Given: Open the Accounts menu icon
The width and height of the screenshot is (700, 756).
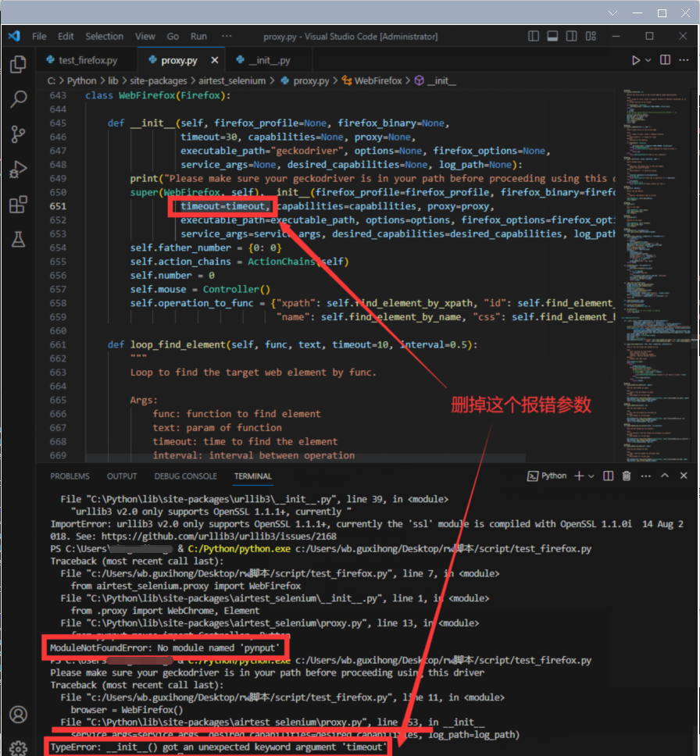Looking at the screenshot, I should click(x=18, y=715).
